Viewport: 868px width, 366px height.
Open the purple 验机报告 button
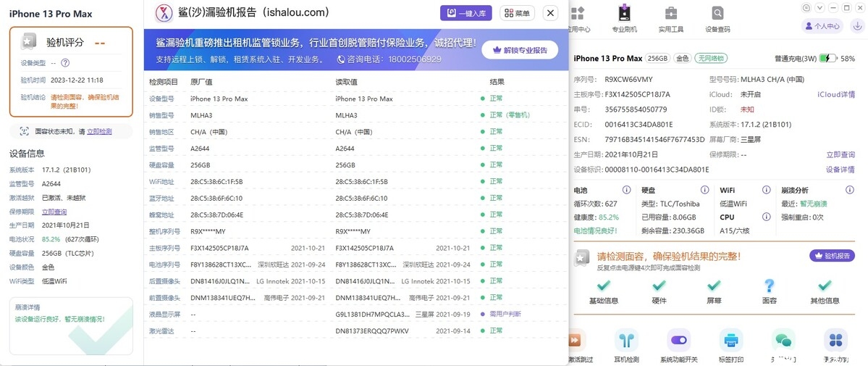pyautogui.click(x=832, y=256)
